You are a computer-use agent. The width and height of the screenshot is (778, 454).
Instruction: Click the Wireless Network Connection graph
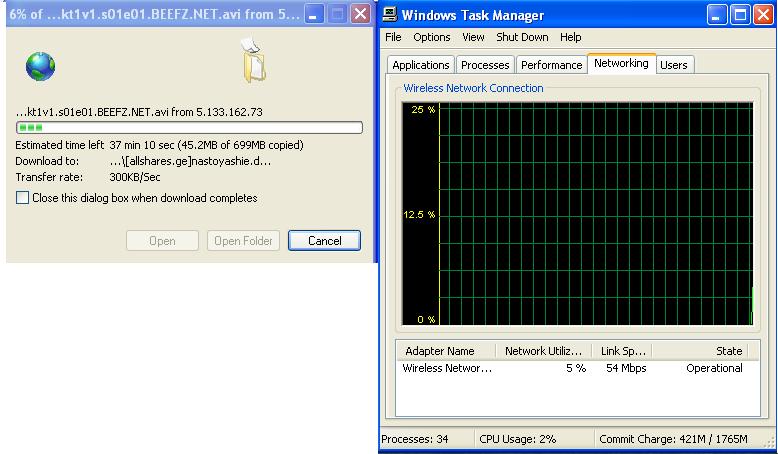pos(578,214)
